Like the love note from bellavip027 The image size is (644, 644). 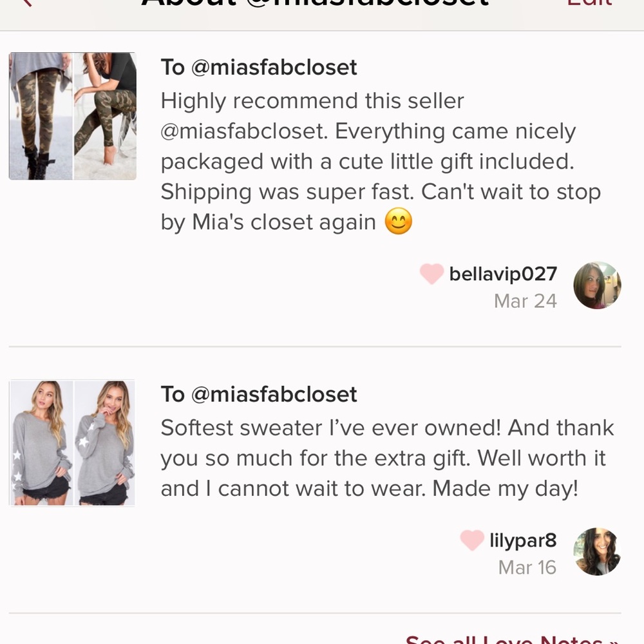point(431,274)
